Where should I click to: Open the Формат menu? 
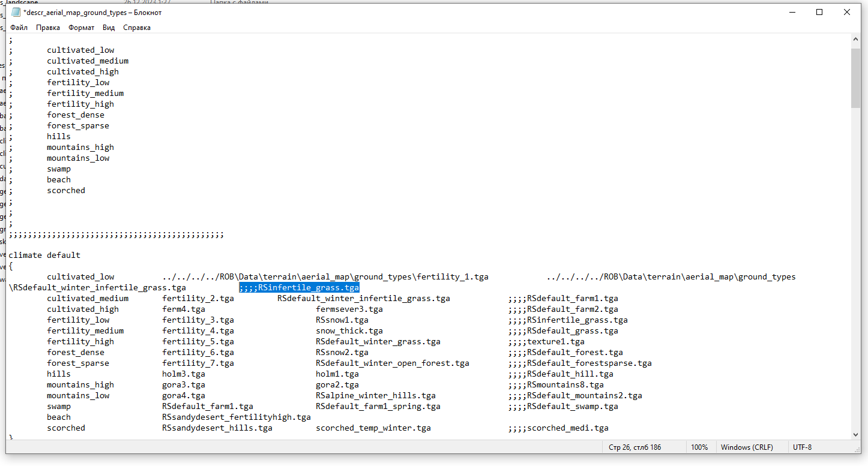coord(81,28)
